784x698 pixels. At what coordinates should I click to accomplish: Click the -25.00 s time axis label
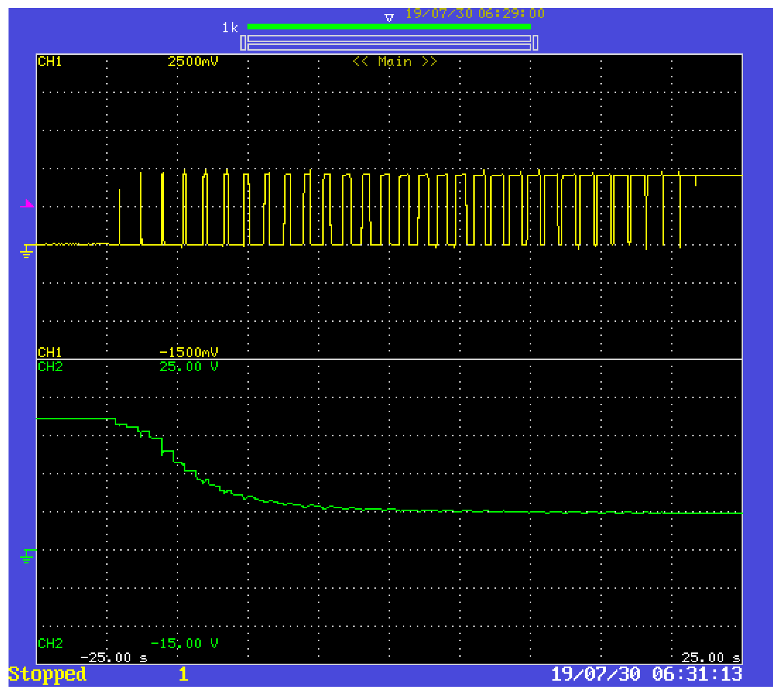113,657
